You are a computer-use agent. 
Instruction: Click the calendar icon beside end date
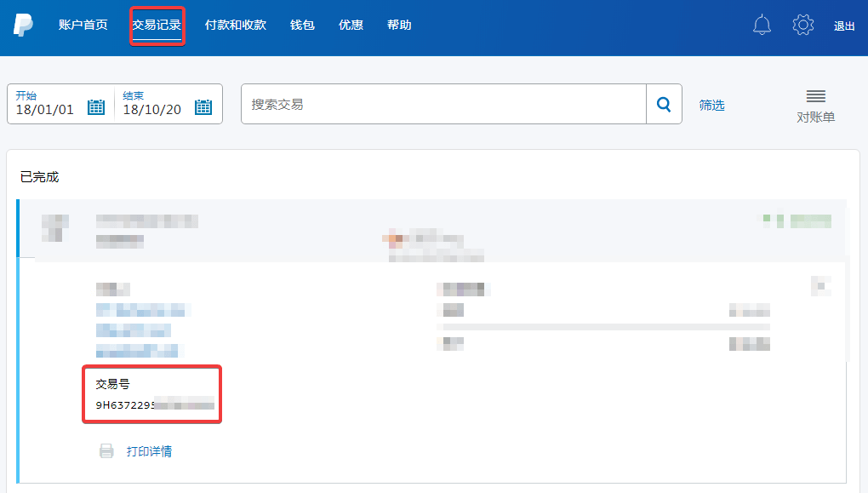[x=203, y=107]
